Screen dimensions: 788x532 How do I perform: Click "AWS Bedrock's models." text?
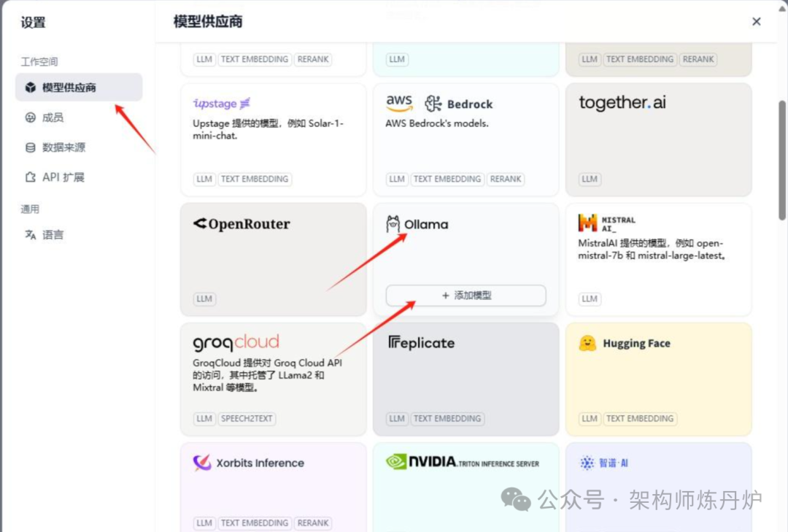coord(437,124)
